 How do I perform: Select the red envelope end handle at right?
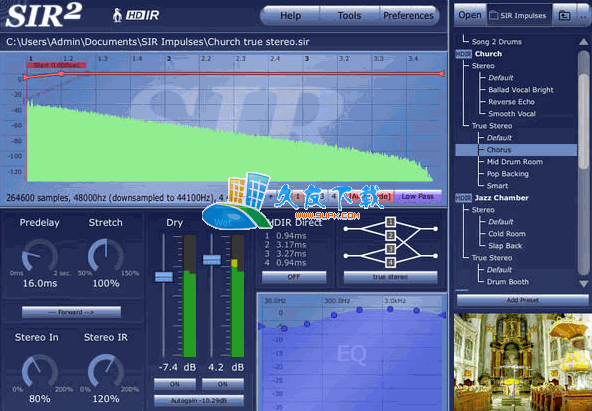[x=441, y=73]
